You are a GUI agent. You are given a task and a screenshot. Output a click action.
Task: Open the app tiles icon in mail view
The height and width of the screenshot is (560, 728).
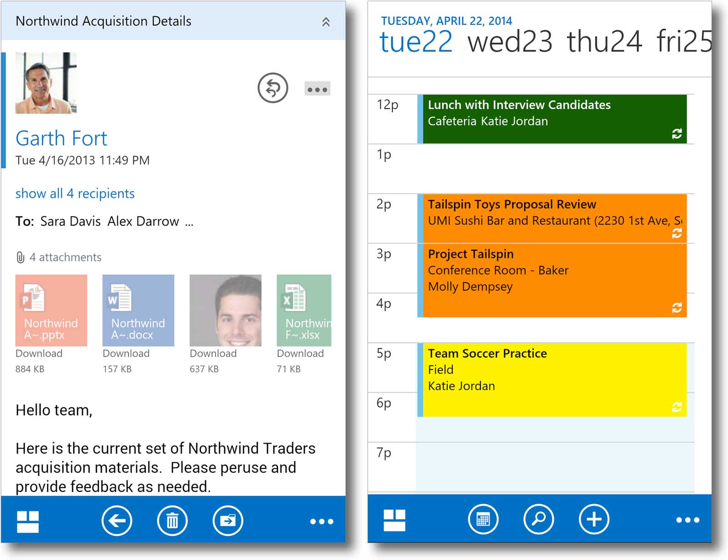tap(28, 521)
